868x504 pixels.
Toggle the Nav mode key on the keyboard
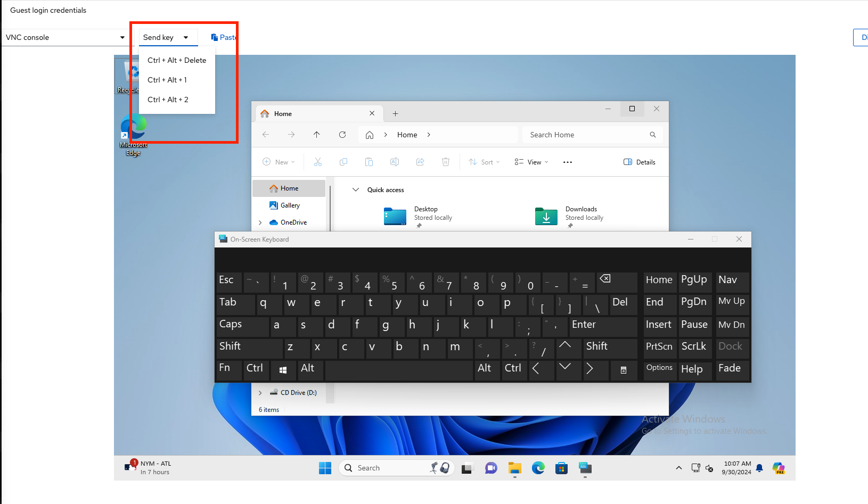[x=732, y=282]
